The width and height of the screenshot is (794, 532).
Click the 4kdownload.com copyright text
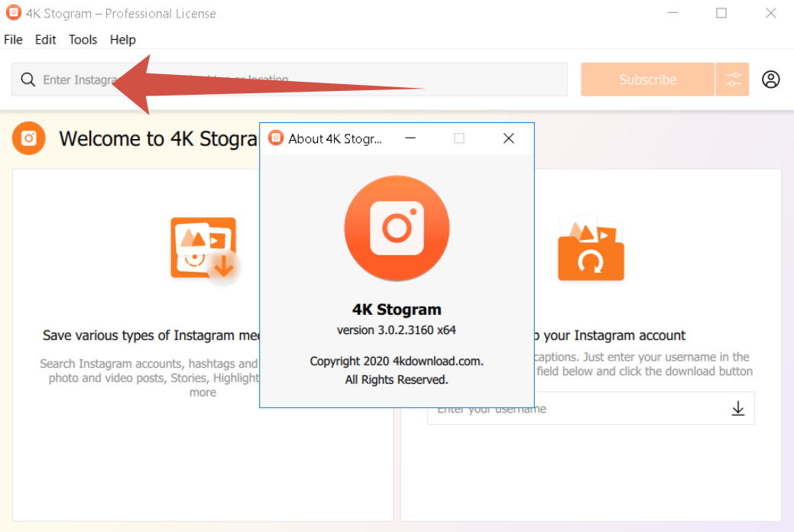[x=397, y=361]
